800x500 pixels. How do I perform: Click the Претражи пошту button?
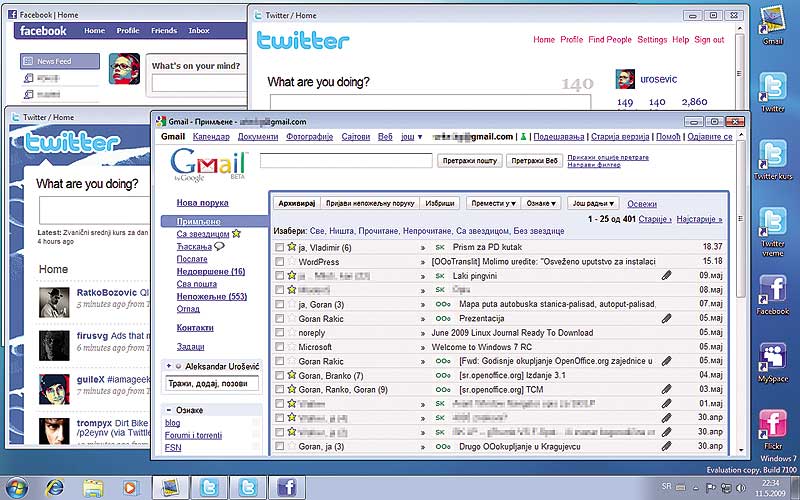point(470,161)
